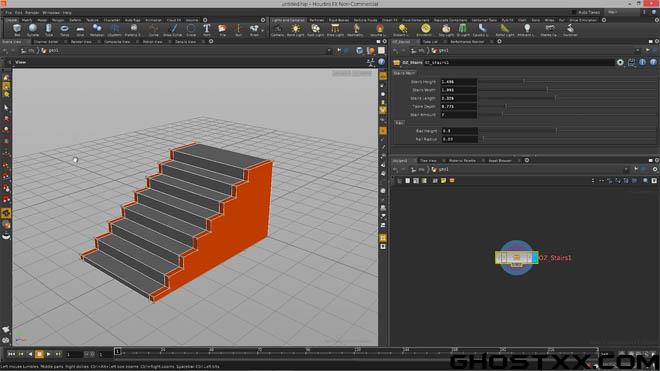Open the Windows menu
The image size is (660, 371).
(51, 13)
